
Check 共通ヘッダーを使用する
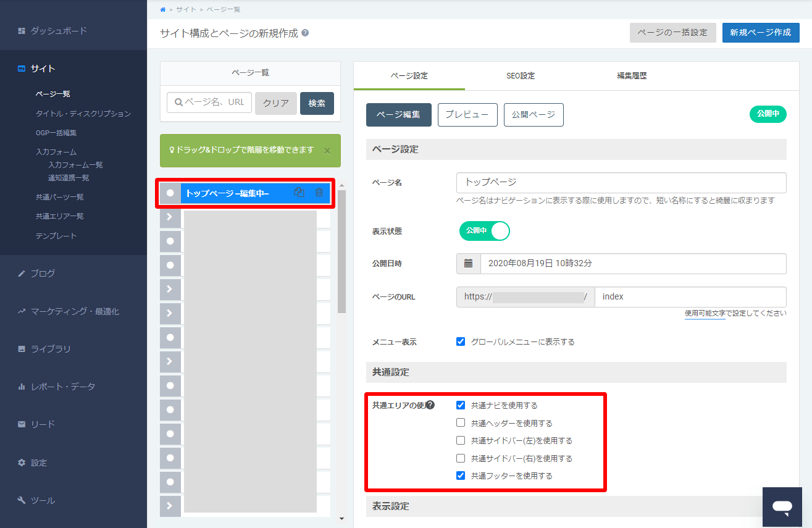(461, 423)
